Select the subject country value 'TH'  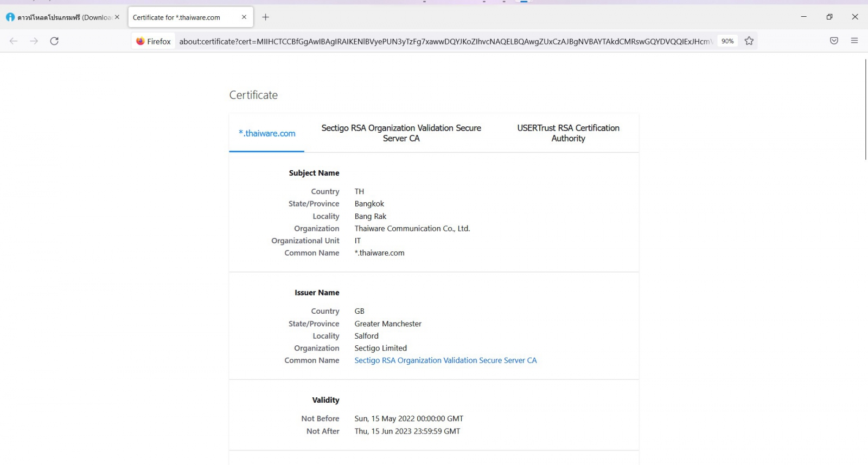pos(360,192)
